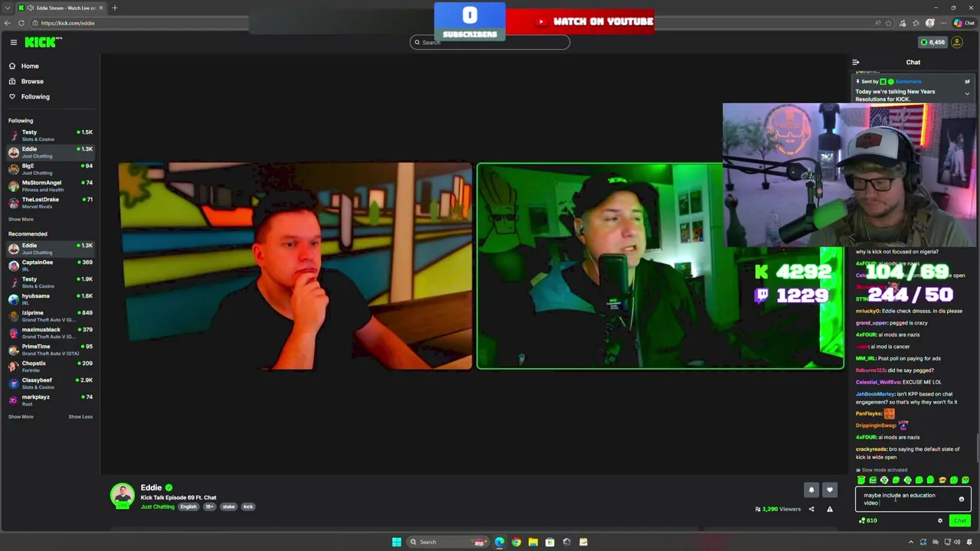Open PrimeTime recommended channel

(x=51, y=350)
